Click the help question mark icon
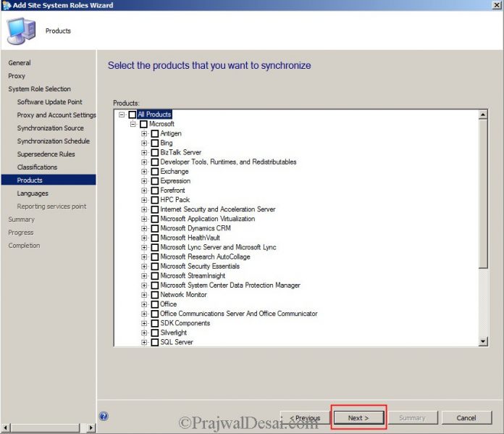Viewport: 504px width, 434px height. tap(104, 416)
